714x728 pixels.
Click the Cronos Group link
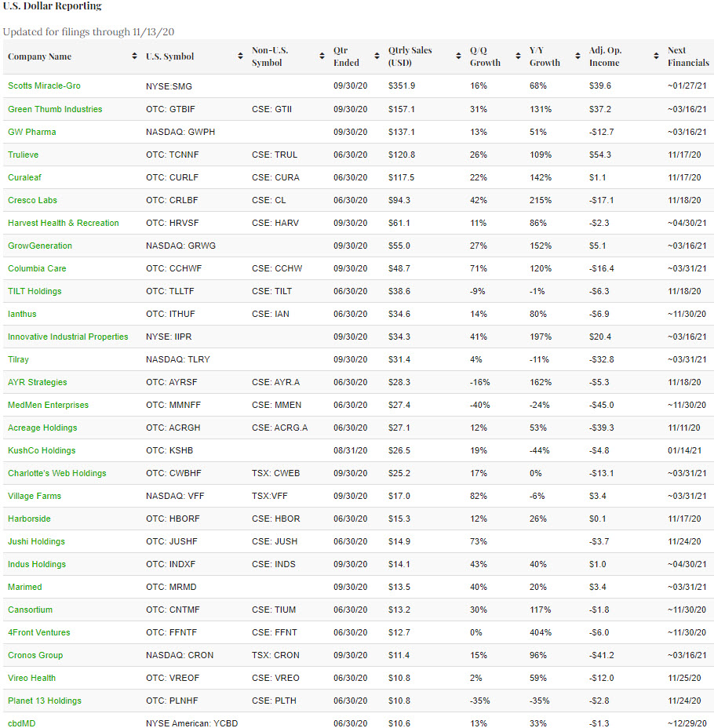click(x=35, y=655)
